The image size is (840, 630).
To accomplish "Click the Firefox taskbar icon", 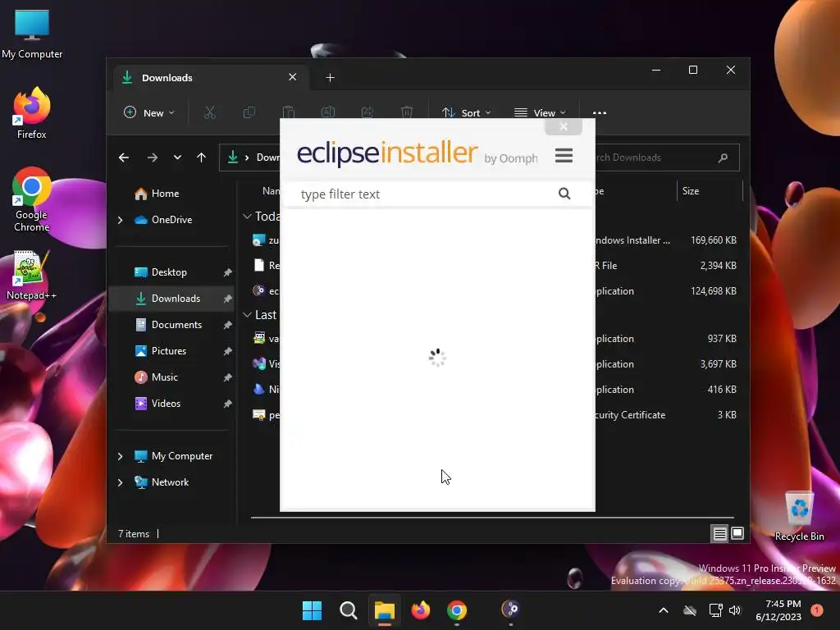I will point(421,610).
